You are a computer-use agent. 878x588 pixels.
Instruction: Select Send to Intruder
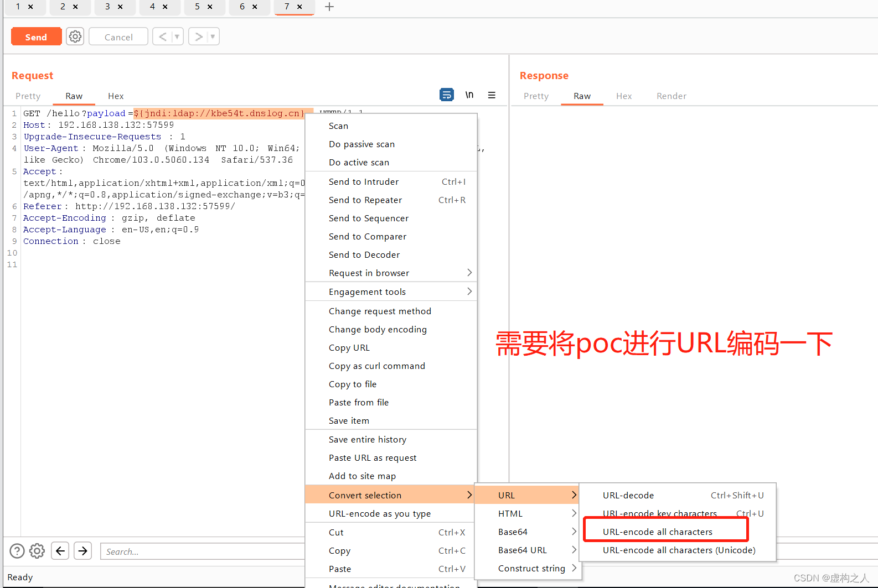391,182
